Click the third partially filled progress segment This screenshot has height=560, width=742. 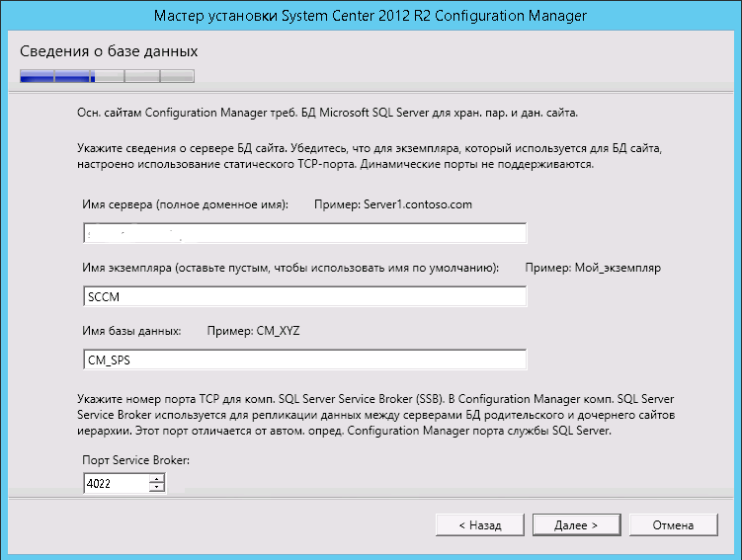click(x=107, y=75)
